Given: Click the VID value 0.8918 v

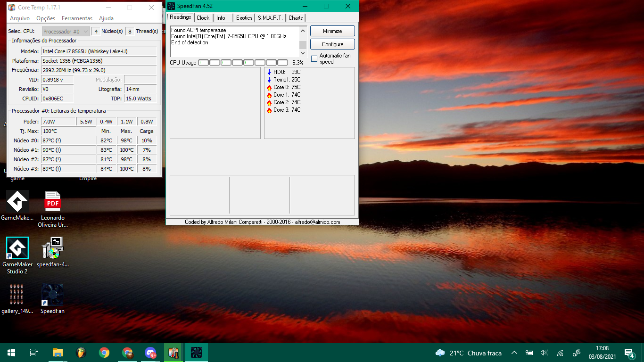Looking at the screenshot, I should tap(58, 80).
